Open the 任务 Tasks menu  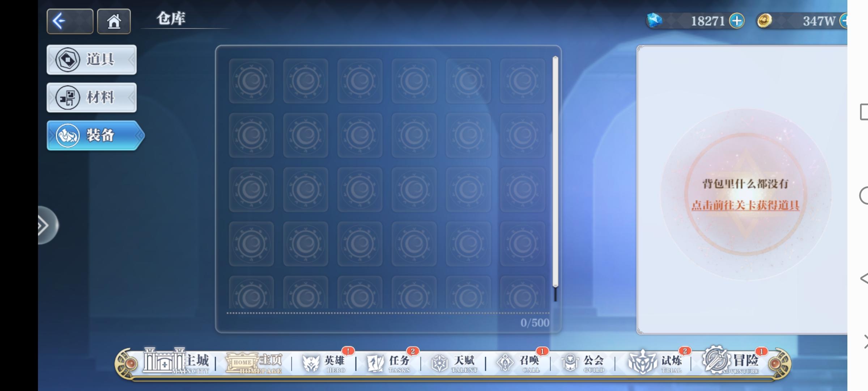(x=389, y=362)
